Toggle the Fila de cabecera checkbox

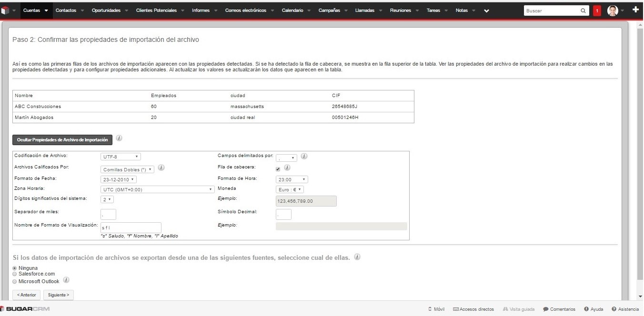278,168
